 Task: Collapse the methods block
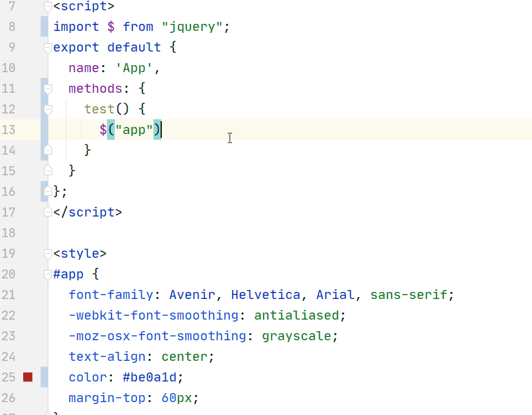(x=47, y=88)
